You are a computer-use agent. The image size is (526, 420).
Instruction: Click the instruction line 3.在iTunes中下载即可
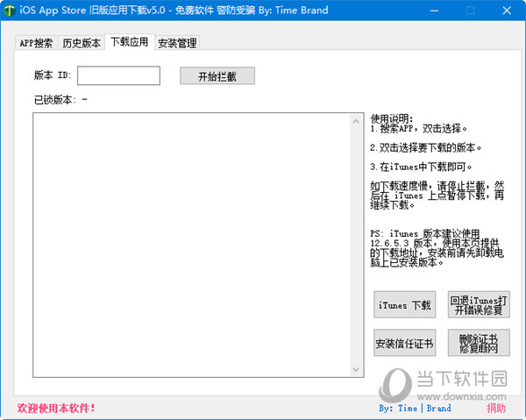[421, 167]
